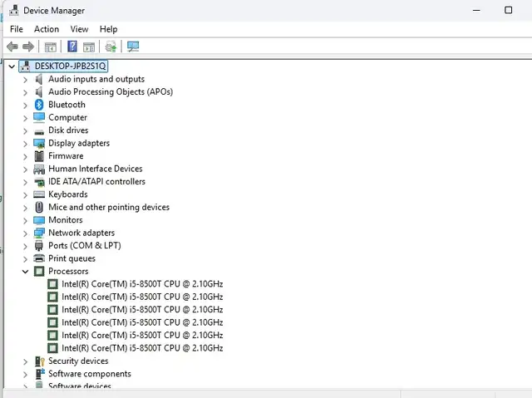Click the scan for hardware changes monitor icon
The height and width of the screenshot is (398, 532).
click(x=133, y=47)
